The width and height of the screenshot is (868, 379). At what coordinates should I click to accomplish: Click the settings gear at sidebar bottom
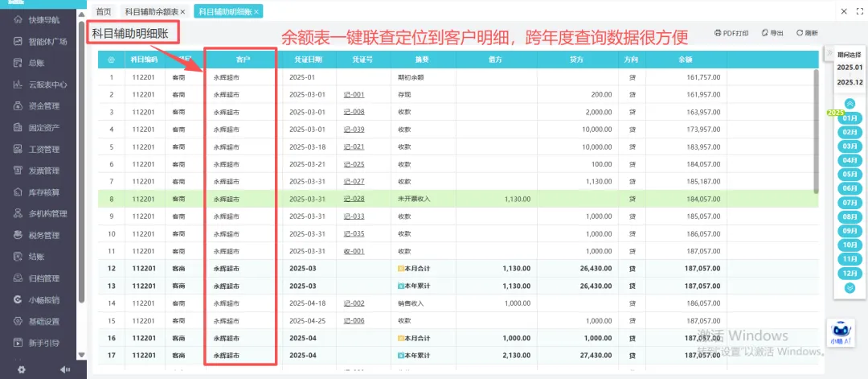point(22,369)
